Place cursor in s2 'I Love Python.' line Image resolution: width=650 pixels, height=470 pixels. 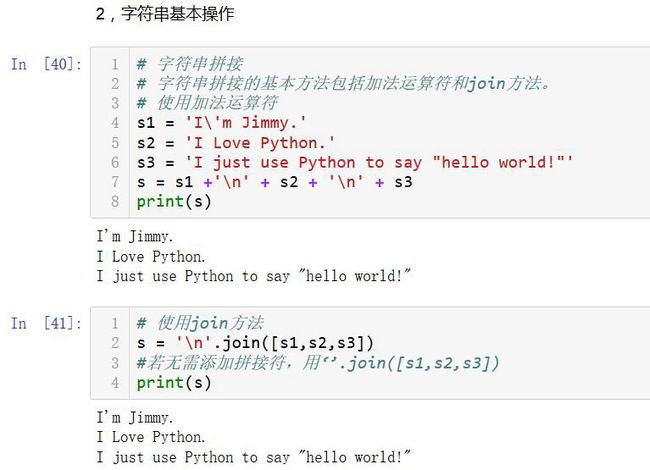click(236, 143)
